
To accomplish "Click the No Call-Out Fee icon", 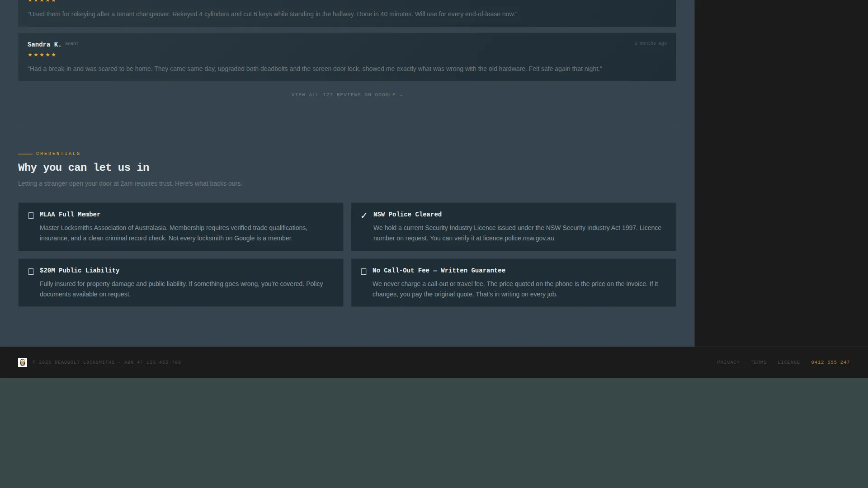I will pos(363,272).
